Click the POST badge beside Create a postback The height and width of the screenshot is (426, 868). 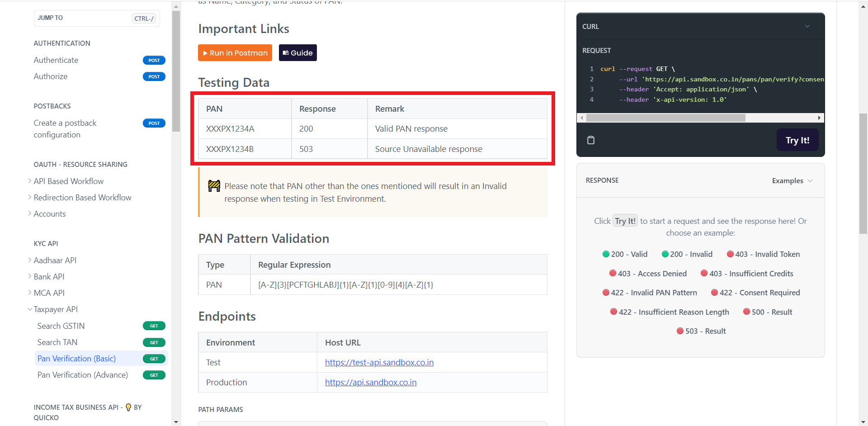[x=154, y=123]
